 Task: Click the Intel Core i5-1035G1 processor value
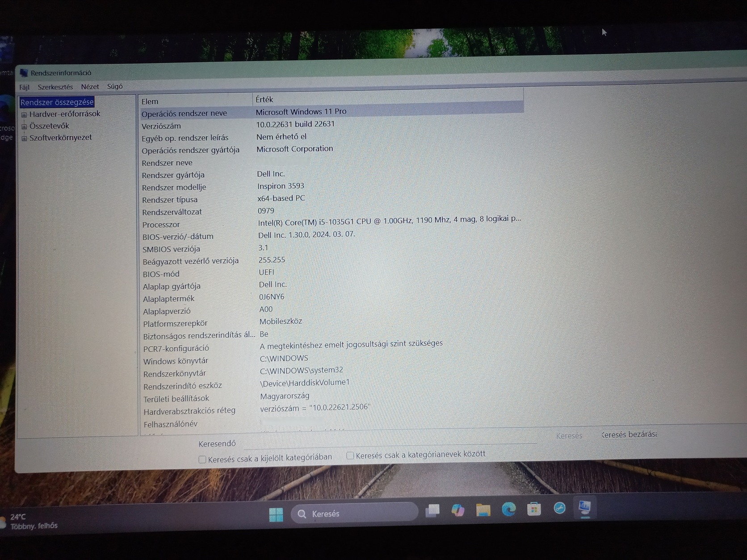390,220
